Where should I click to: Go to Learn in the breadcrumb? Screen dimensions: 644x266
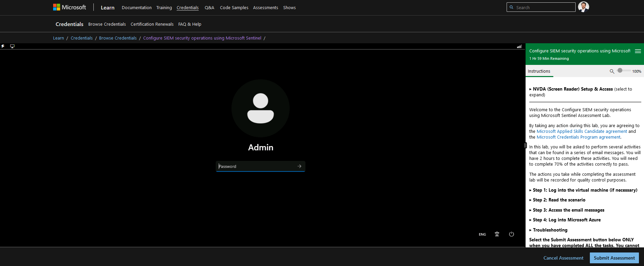(59, 38)
